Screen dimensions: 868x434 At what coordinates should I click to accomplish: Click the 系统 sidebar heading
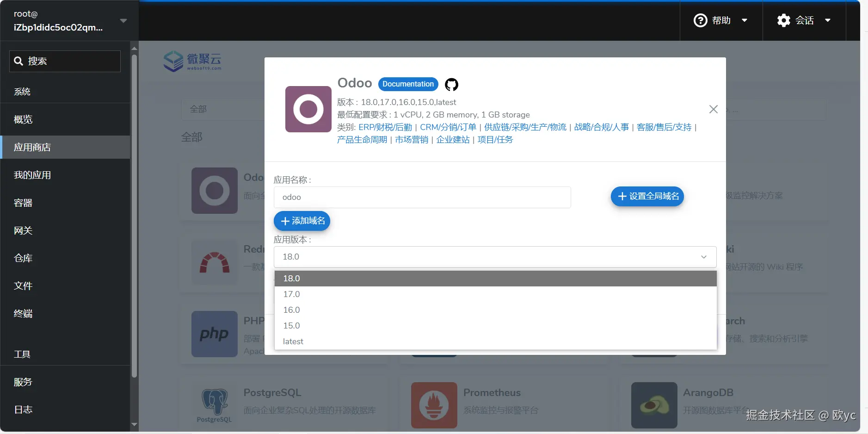(22, 92)
